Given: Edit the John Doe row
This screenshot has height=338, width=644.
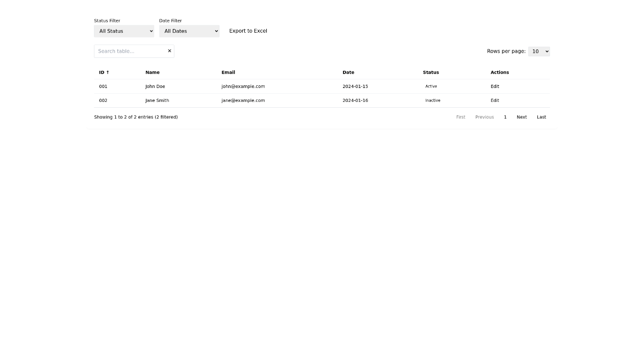Looking at the screenshot, I should click(494, 86).
